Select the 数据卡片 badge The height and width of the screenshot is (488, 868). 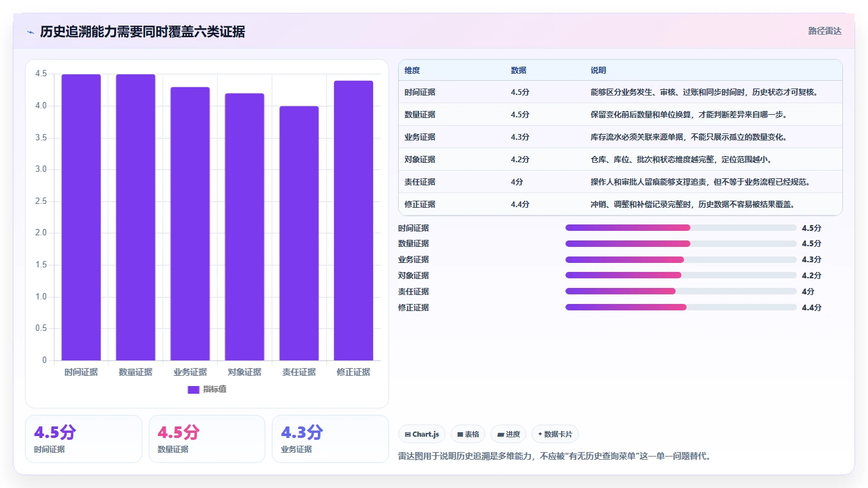(x=555, y=434)
